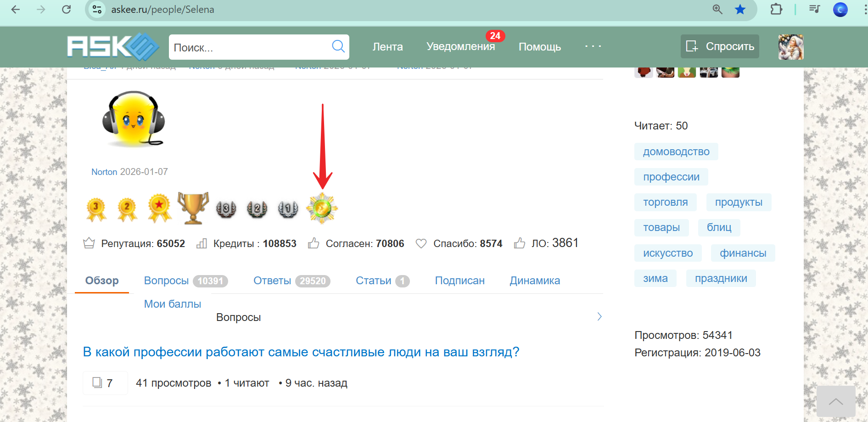Expand the Вопросы section with chevron arrow
The image size is (868, 422).
pos(599,316)
